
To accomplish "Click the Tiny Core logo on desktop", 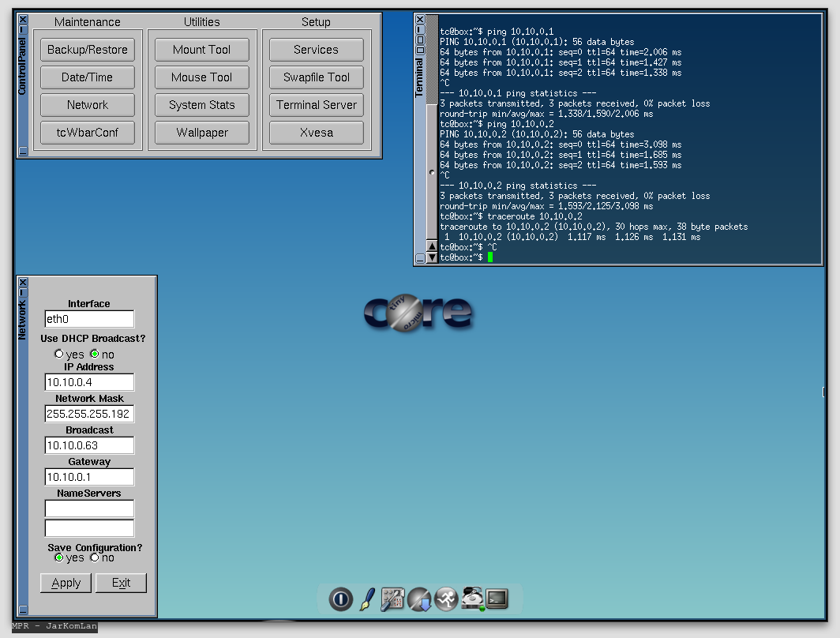I will click(x=418, y=313).
